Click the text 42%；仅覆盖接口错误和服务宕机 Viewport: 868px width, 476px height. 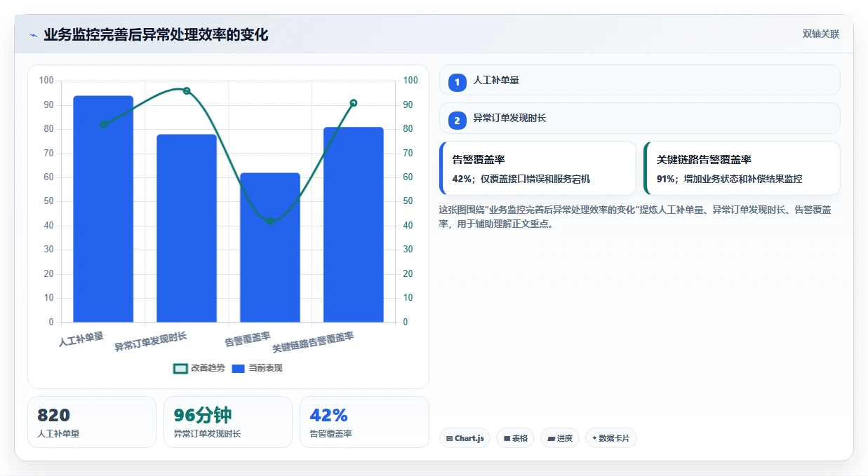coord(521,179)
